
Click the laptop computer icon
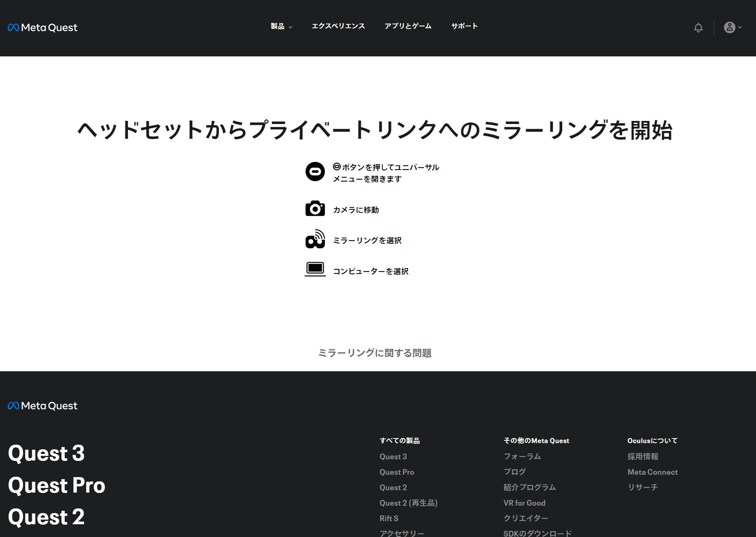[315, 269]
